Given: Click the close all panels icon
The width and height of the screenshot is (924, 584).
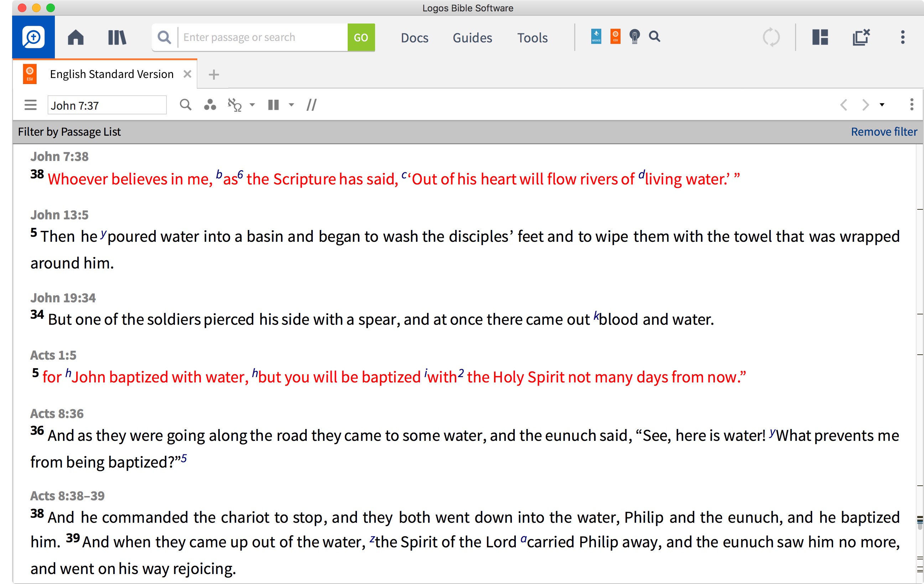Looking at the screenshot, I should [861, 37].
